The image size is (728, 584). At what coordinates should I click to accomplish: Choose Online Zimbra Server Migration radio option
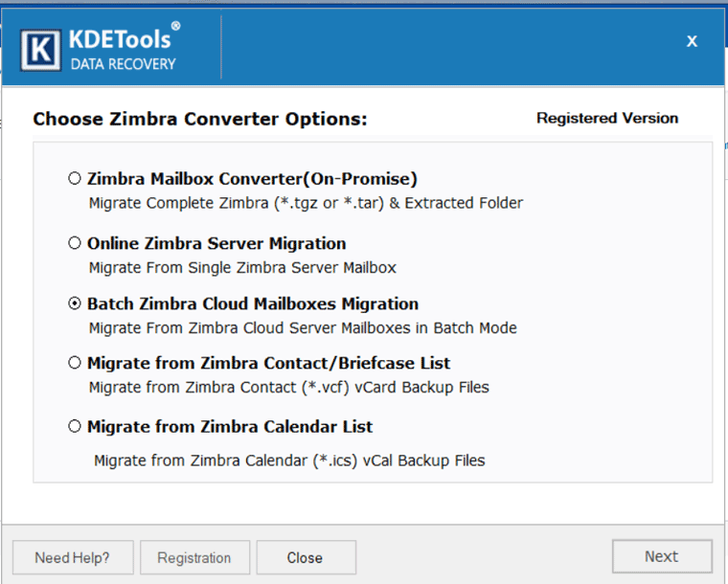(75, 243)
